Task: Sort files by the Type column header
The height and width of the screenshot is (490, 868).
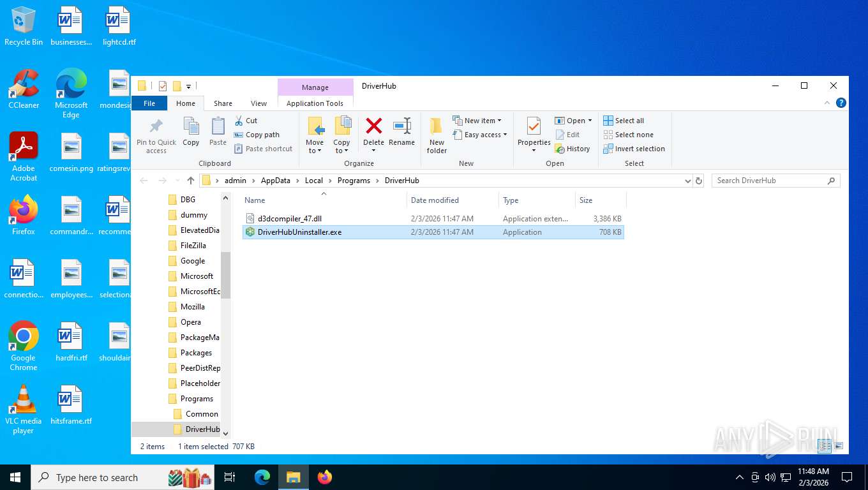Action: (537, 200)
